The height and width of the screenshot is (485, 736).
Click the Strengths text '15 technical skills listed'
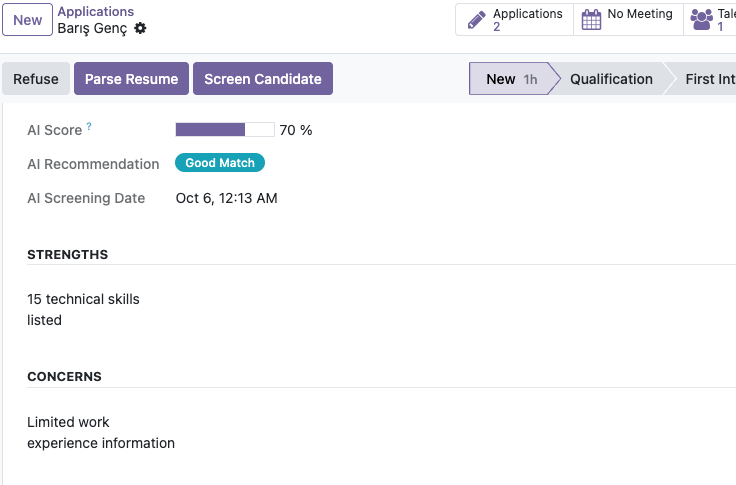click(83, 309)
